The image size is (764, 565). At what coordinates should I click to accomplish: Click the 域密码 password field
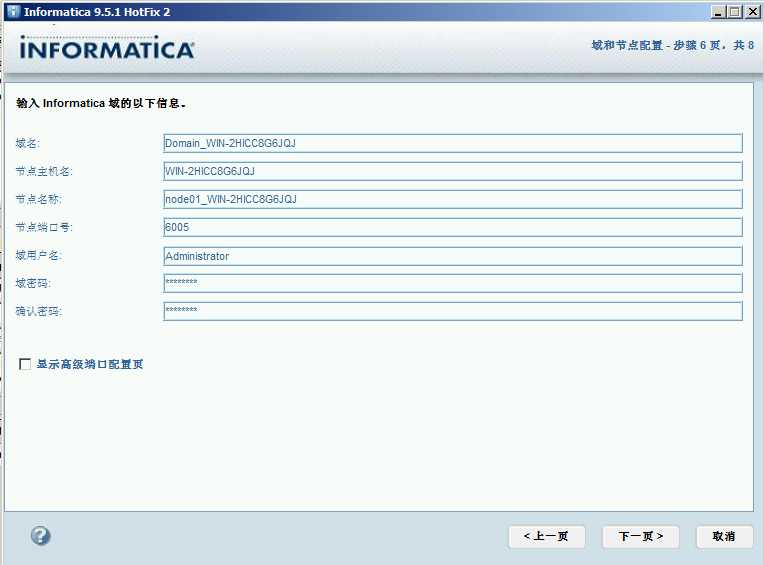pos(453,283)
